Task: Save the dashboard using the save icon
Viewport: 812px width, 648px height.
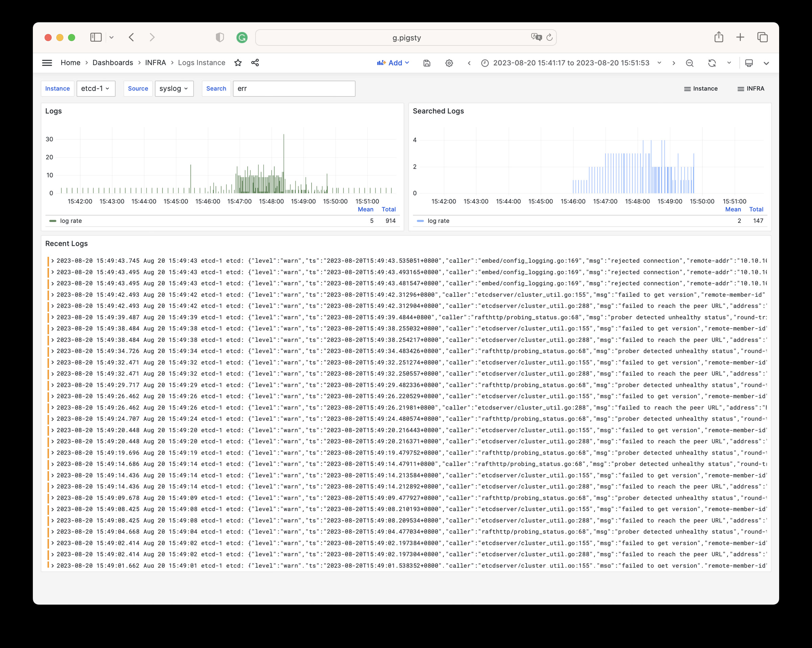Action: (x=427, y=63)
